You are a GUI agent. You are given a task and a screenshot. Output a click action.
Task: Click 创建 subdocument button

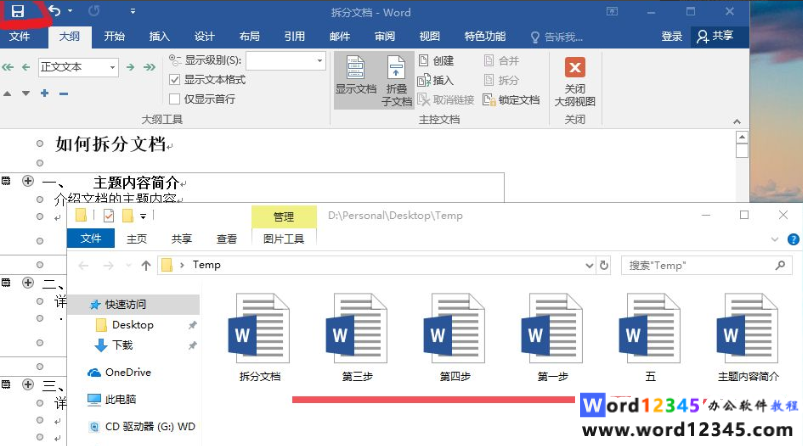[x=436, y=61]
